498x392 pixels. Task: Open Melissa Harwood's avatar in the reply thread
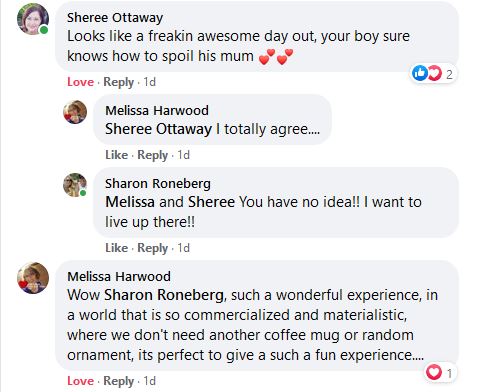pos(75,112)
